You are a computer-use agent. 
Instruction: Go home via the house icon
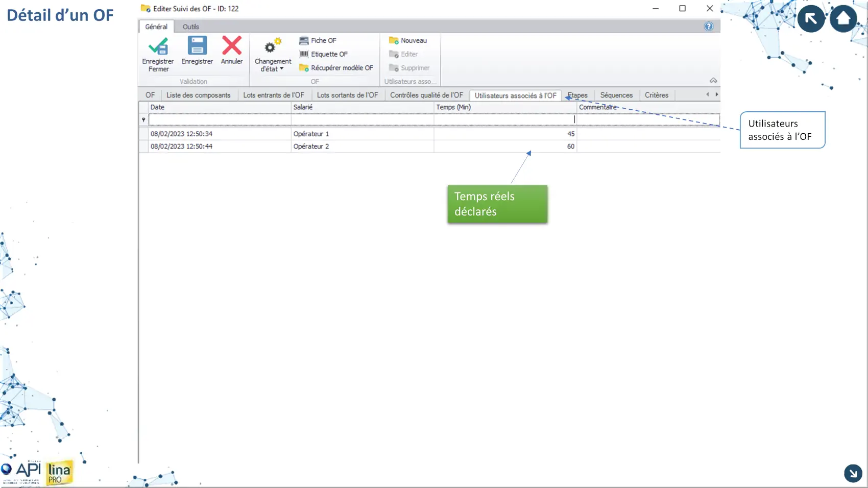[843, 19]
